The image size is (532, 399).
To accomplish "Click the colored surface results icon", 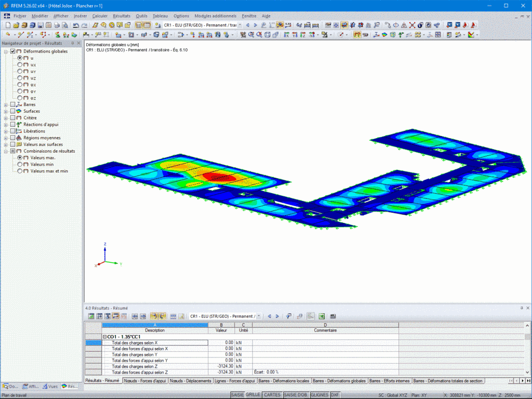I will (x=384, y=35).
